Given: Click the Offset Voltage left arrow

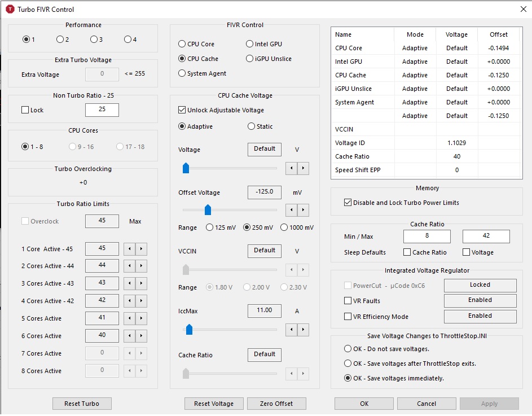Looking at the screenshot, I should 292,210.
